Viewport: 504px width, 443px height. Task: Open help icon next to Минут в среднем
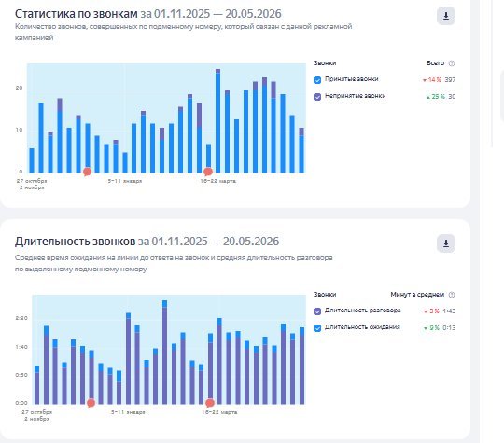pos(452,295)
